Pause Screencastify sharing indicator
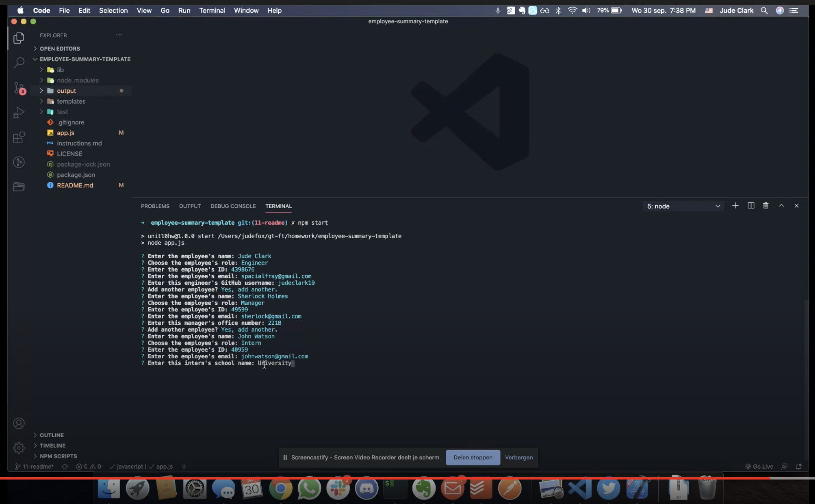This screenshot has height=504, width=815. pyautogui.click(x=285, y=457)
